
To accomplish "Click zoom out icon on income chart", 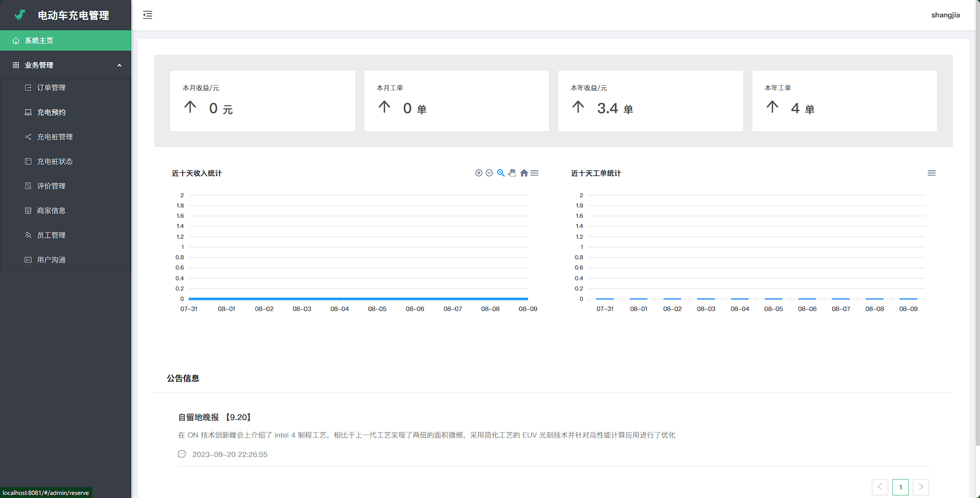I will [x=489, y=173].
